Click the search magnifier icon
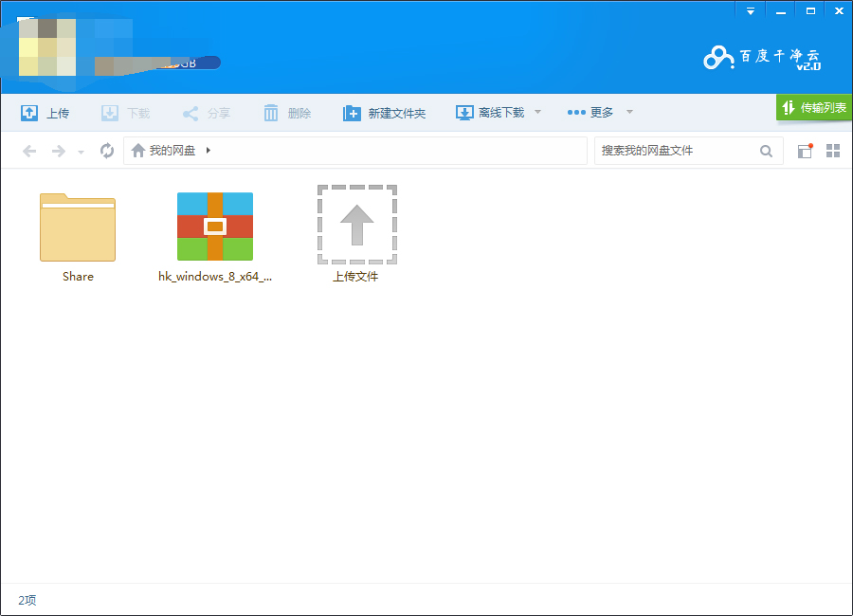 766,151
